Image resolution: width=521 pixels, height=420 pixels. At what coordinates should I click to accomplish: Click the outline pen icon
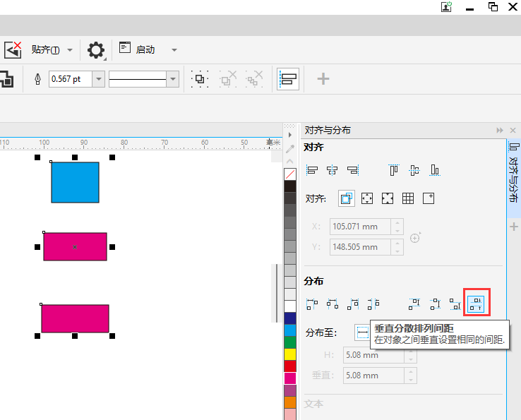37,79
